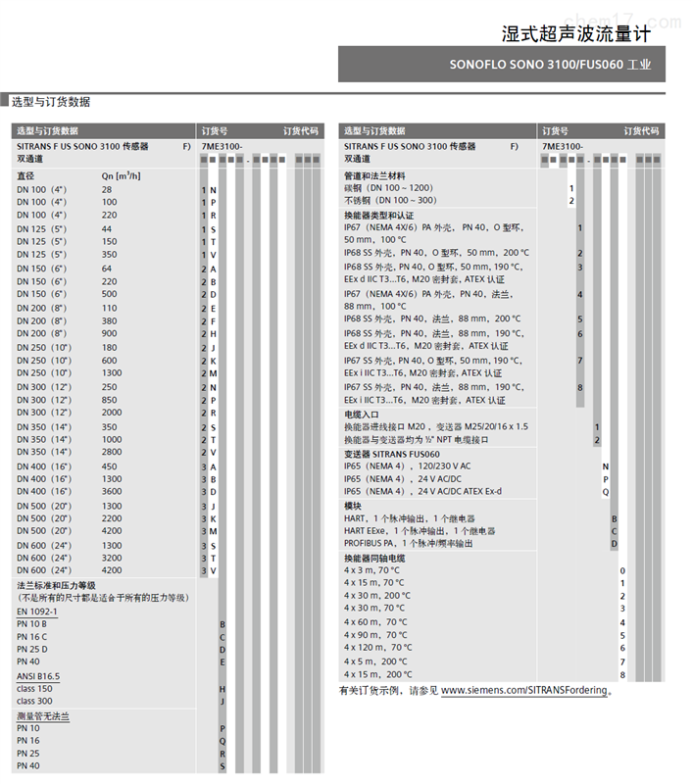Click the 'ANSI B16.5' standard label
The height and width of the screenshot is (784, 692).
pyautogui.click(x=38, y=676)
